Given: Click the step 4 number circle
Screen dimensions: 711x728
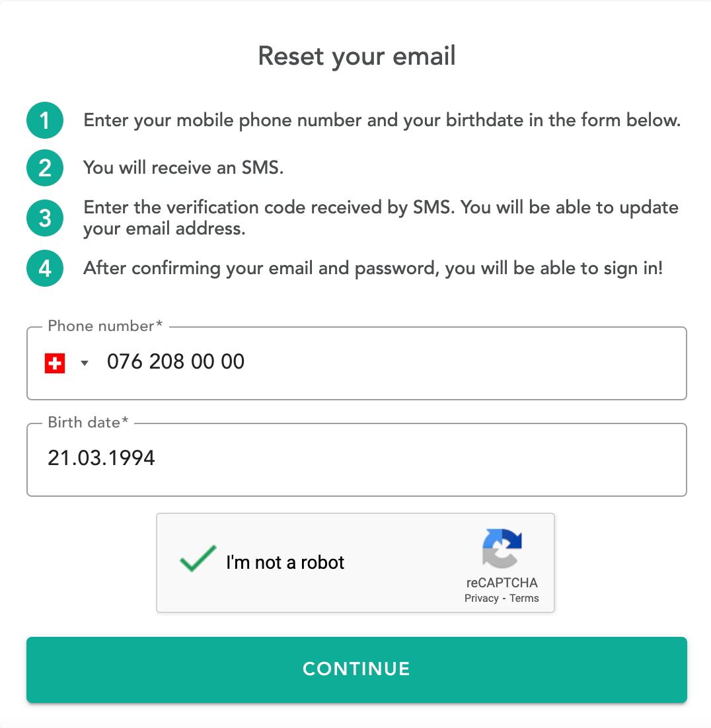Looking at the screenshot, I should pyautogui.click(x=45, y=268).
